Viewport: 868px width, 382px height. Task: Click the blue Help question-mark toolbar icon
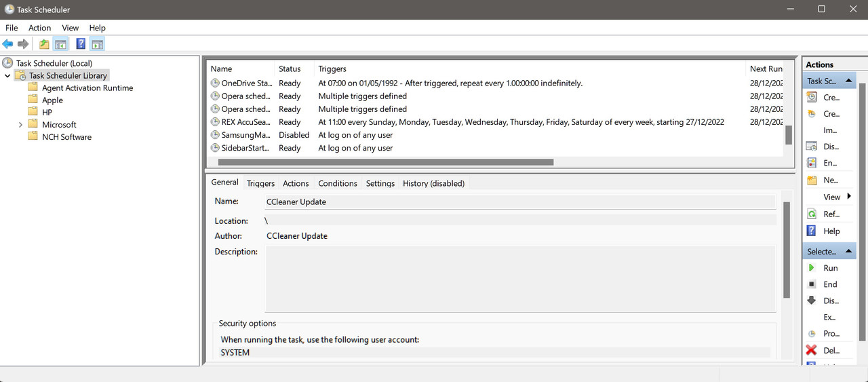(81, 44)
